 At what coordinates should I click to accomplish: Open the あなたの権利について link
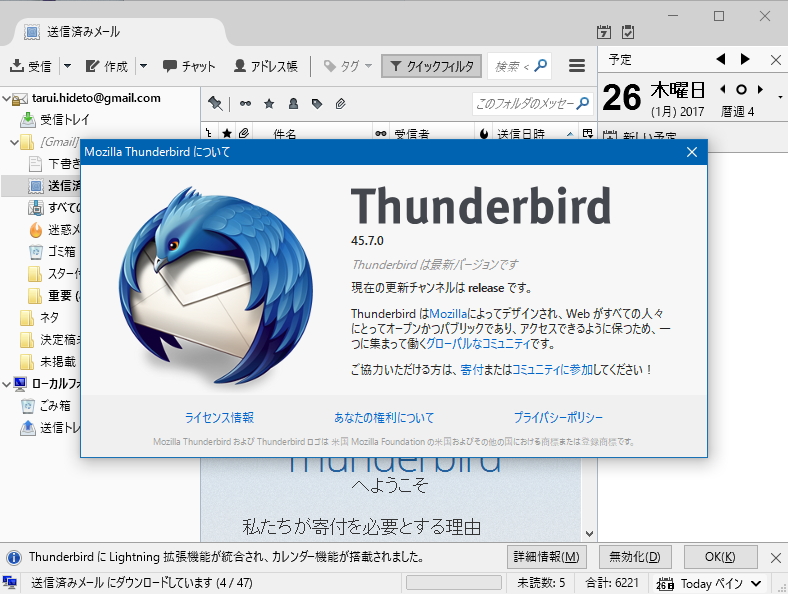tap(384, 418)
